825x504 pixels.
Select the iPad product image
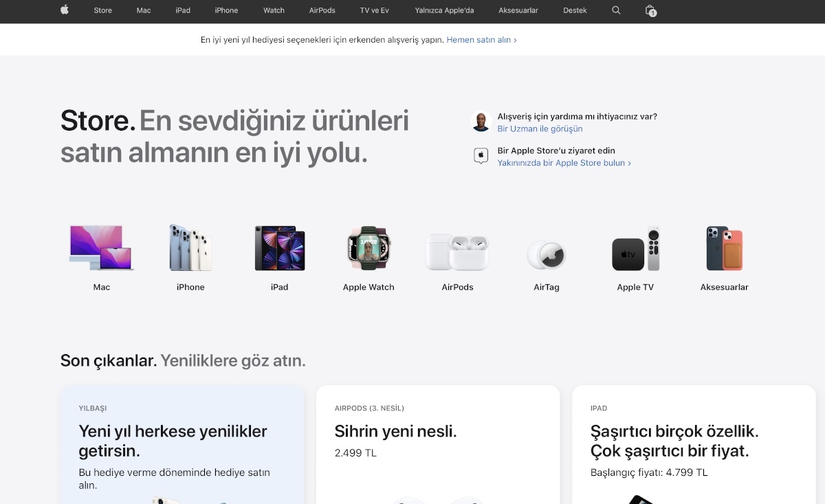(279, 248)
